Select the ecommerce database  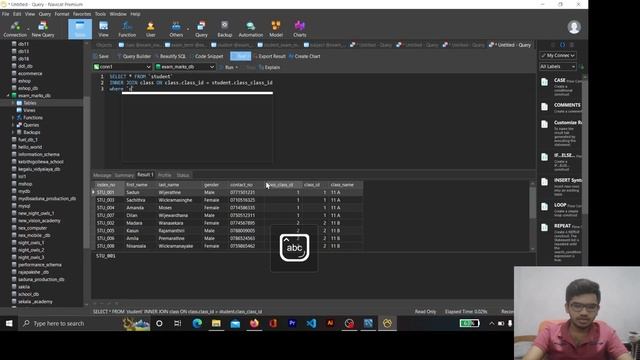tap(30, 73)
